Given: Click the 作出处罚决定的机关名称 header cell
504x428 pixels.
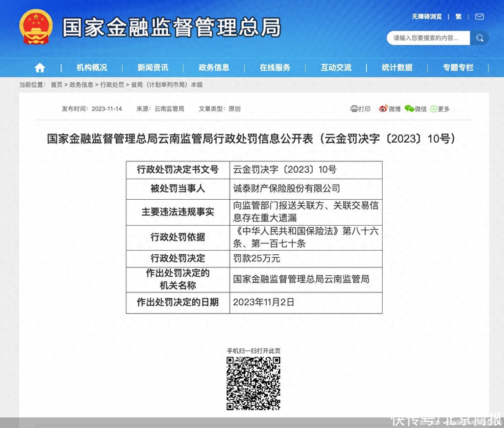Looking at the screenshot, I should point(178,279).
